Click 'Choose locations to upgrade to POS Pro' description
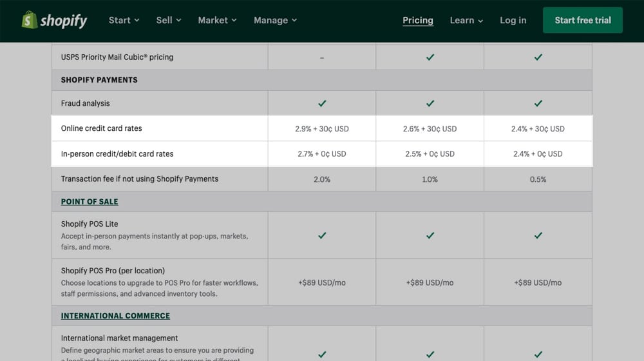 pos(159,288)
